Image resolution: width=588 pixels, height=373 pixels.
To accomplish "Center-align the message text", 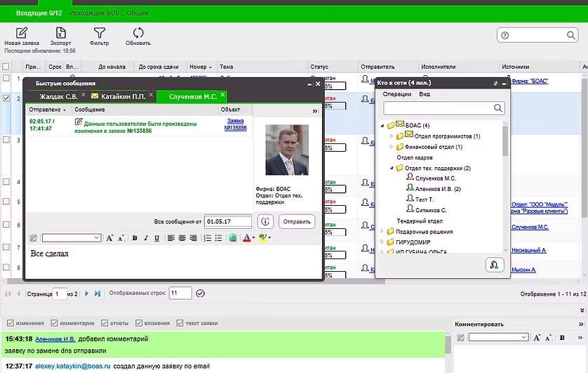I will pyautogui.click(x=182, y=238).
